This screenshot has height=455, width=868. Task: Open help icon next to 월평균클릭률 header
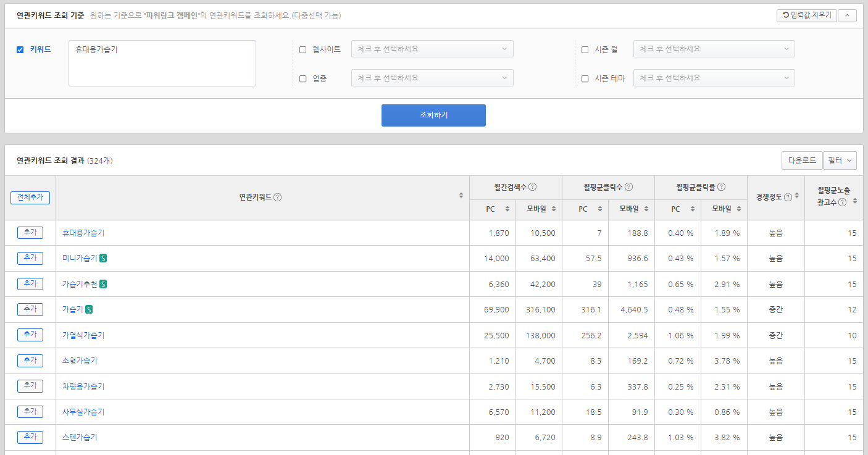tap(721, 186)
